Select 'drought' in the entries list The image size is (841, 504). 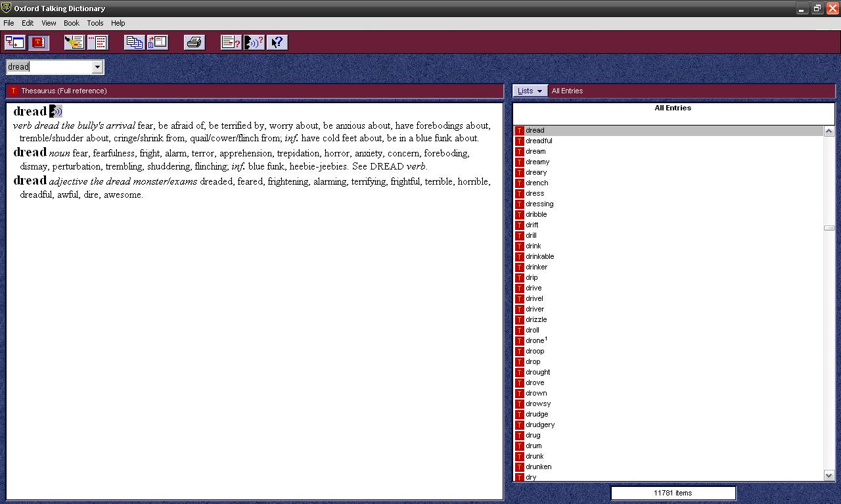(x=538, y=372)
